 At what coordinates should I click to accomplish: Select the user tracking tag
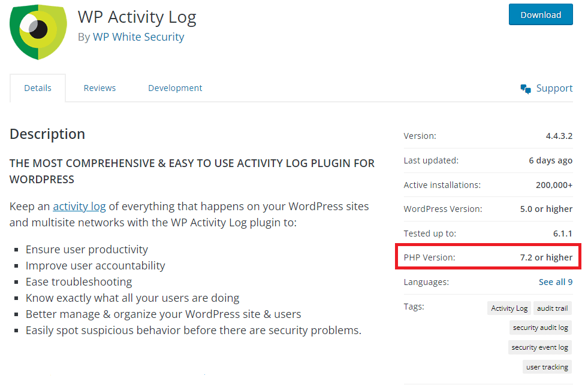tap(547, 367)
